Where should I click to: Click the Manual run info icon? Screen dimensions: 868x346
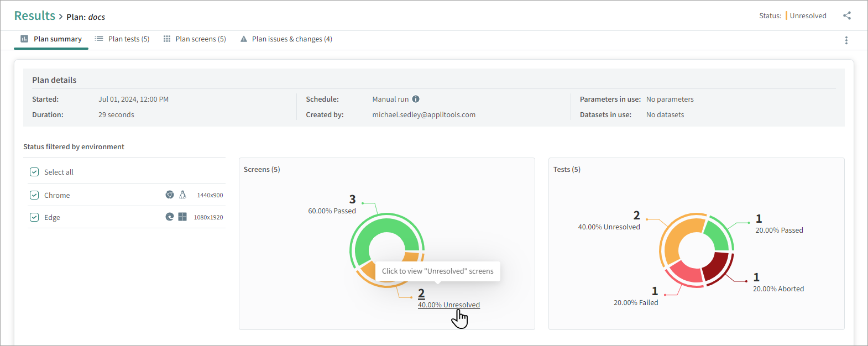(x=416, y=99)
